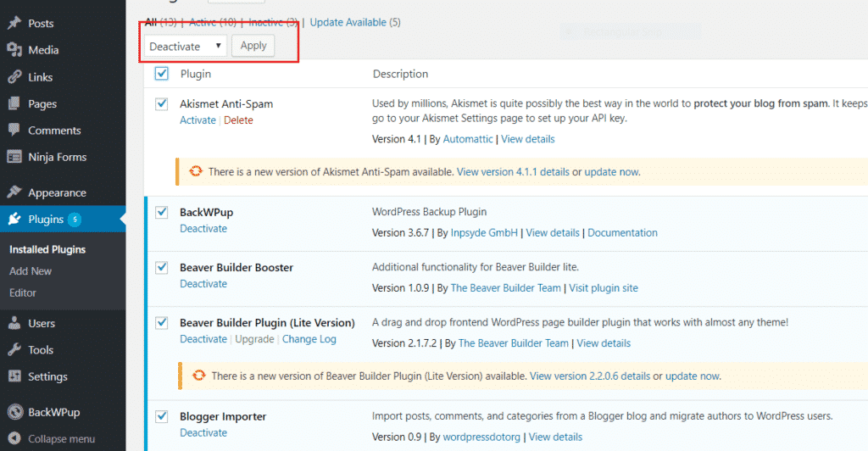Deactivate Beaver Builder Plugin (Lite Version)
Screen dimensions: 868x451
[x=203, y=339]
